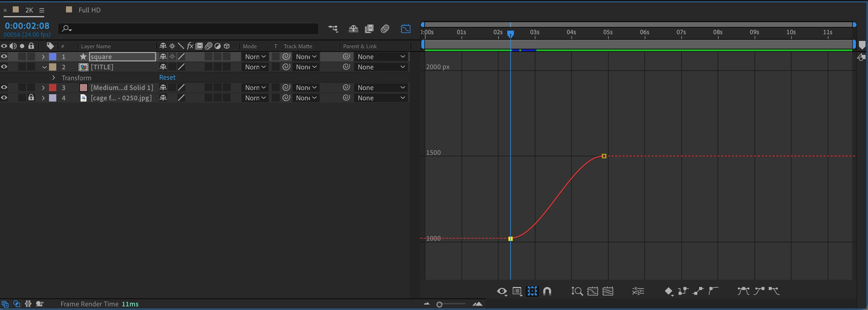Collapse the TITLE layer properties
This screenshot has width=868, height=310.
[x=44, y=67]
